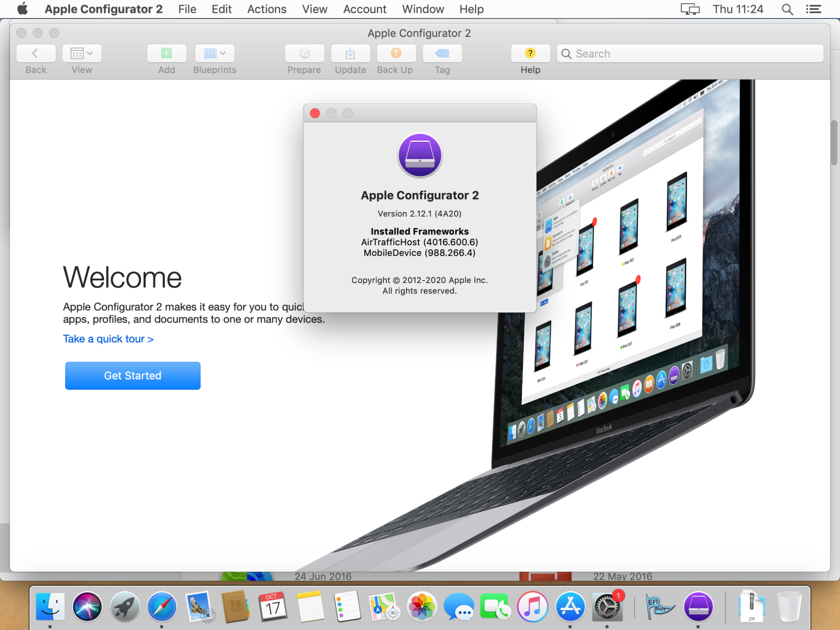This screenshot has width=840, height=630.
Task: Click the main window vertical scrollbar
Action: point(834,143)
